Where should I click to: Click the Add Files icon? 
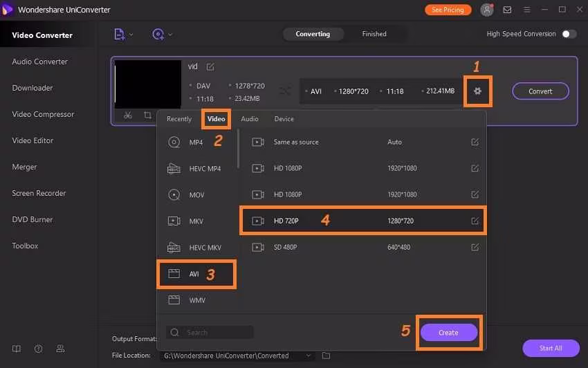coord(119,34)
